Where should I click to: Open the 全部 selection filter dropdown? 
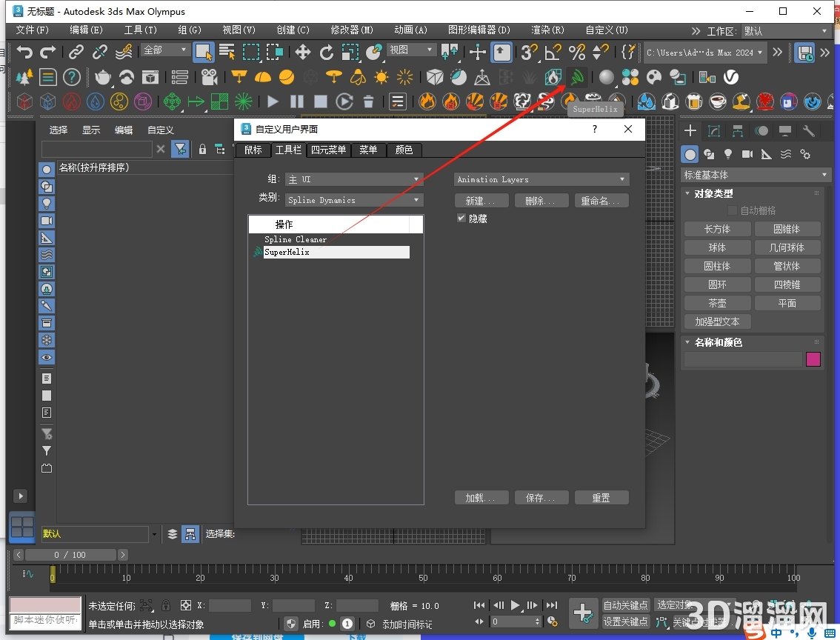click(x=165, y=50)
